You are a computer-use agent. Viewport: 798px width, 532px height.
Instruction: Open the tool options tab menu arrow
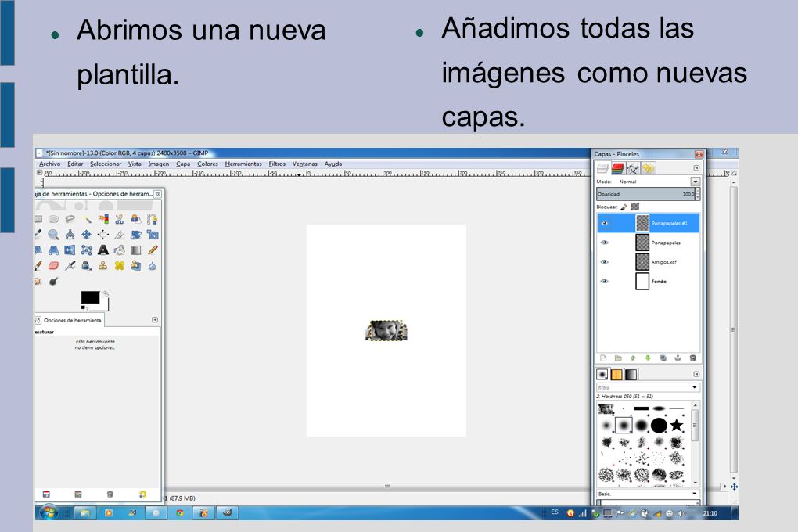(155, 320)
